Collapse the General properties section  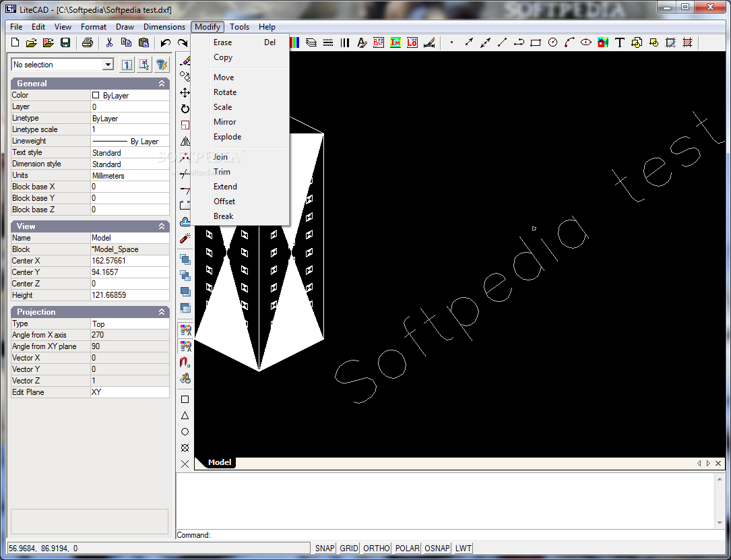(x=162, y=84)
